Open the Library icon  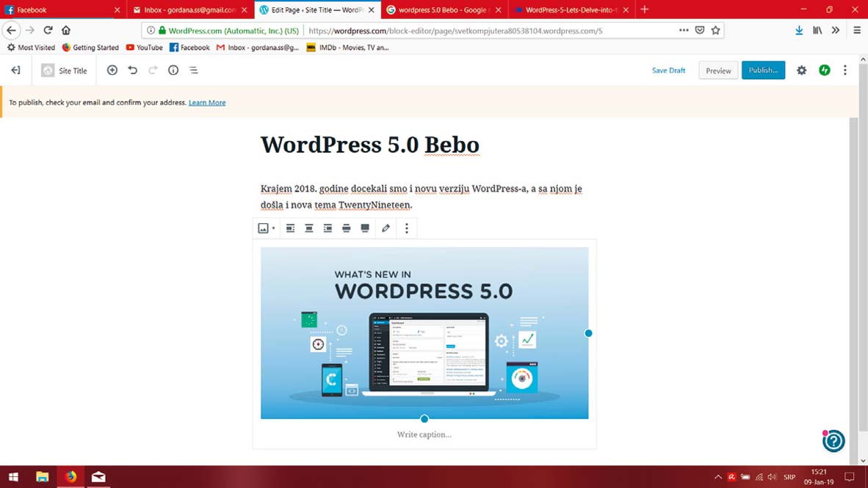[x=817, y=30]
